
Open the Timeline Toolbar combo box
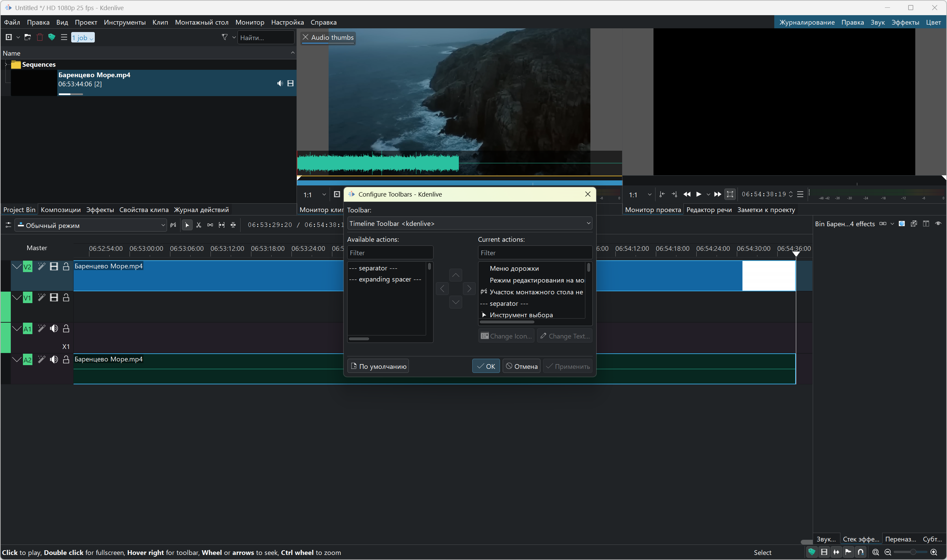click(x=469, y=224)
